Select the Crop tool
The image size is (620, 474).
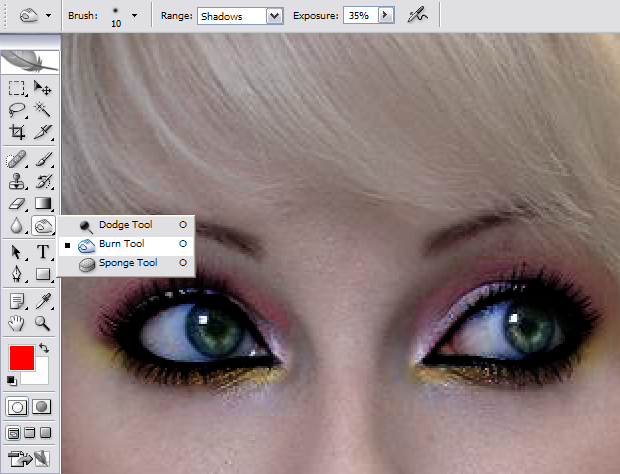coord(17,132)
